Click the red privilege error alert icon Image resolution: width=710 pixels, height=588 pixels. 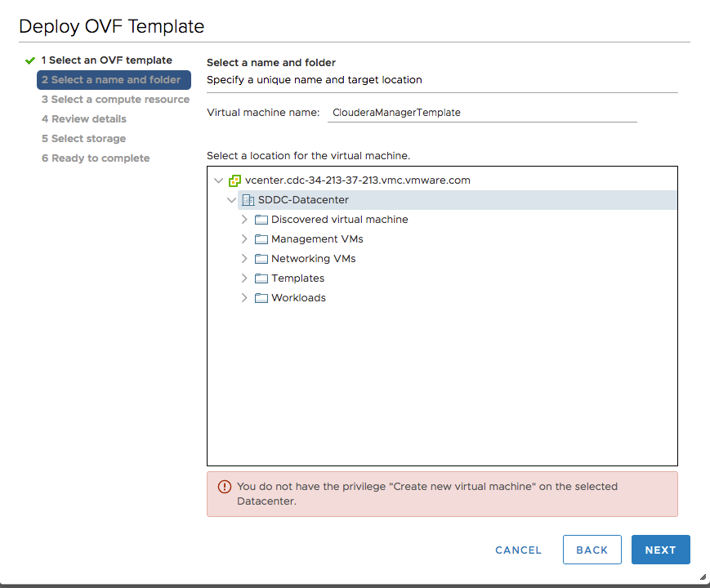point(225,487)
